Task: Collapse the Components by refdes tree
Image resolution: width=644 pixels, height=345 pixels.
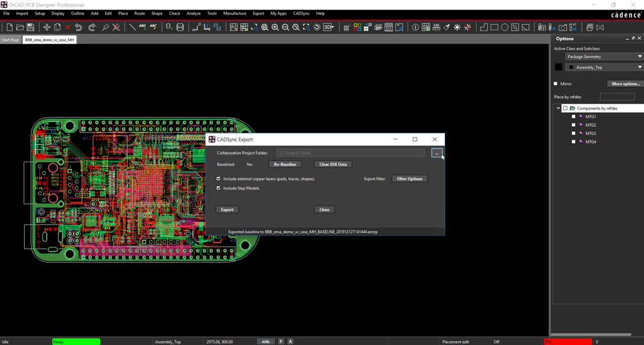Action: pyautogui.click(x=558, y=108)
